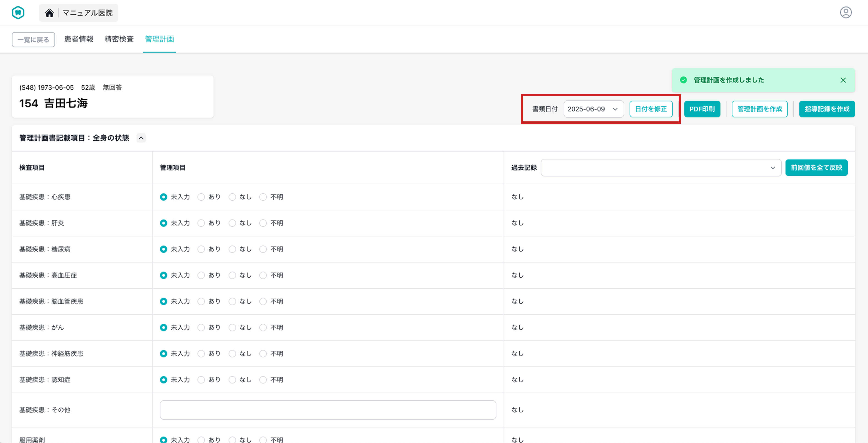
Task: Select 未入力 for 神経筋疾患
Action: tap(163, 354)
